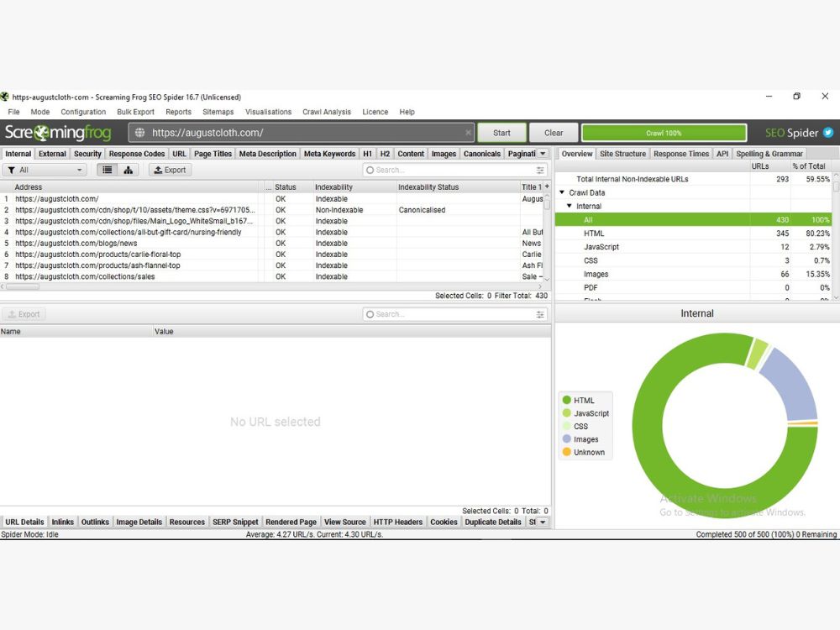Screen dimensions: 840x630
Task: Click the Screaming Frog logo
Action: tap(58, 133)
